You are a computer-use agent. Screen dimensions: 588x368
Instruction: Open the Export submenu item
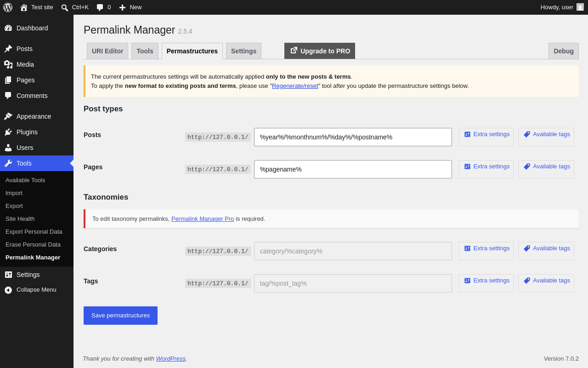pos(37,206)
